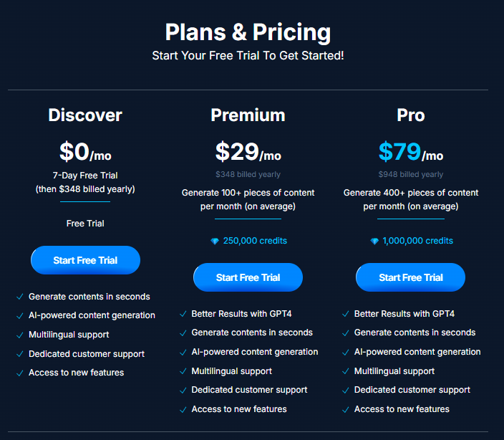The image size is (504, 440).
Task: Select the Pro plan heading
Action: click(x=411, y=115)
